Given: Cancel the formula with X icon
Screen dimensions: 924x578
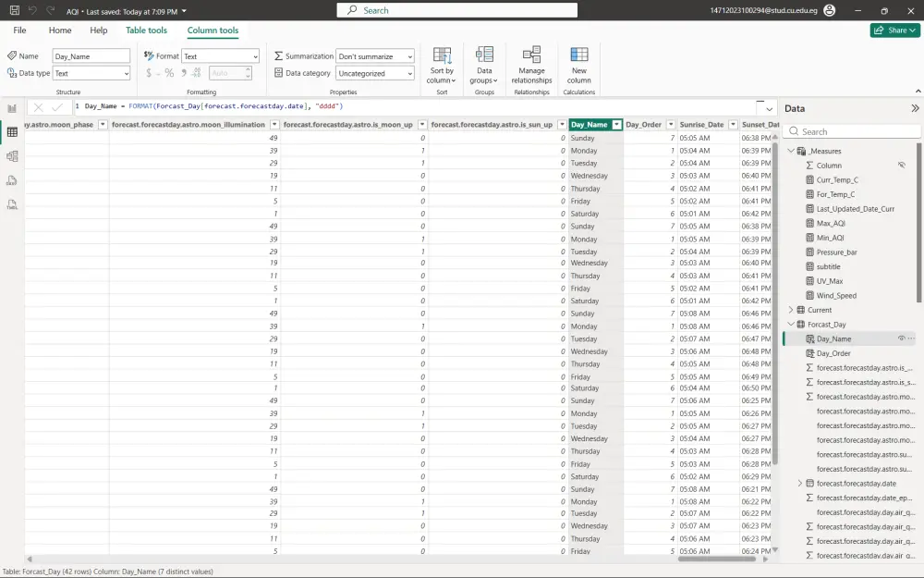Looking at the screenshot, I should pos(38,107).
